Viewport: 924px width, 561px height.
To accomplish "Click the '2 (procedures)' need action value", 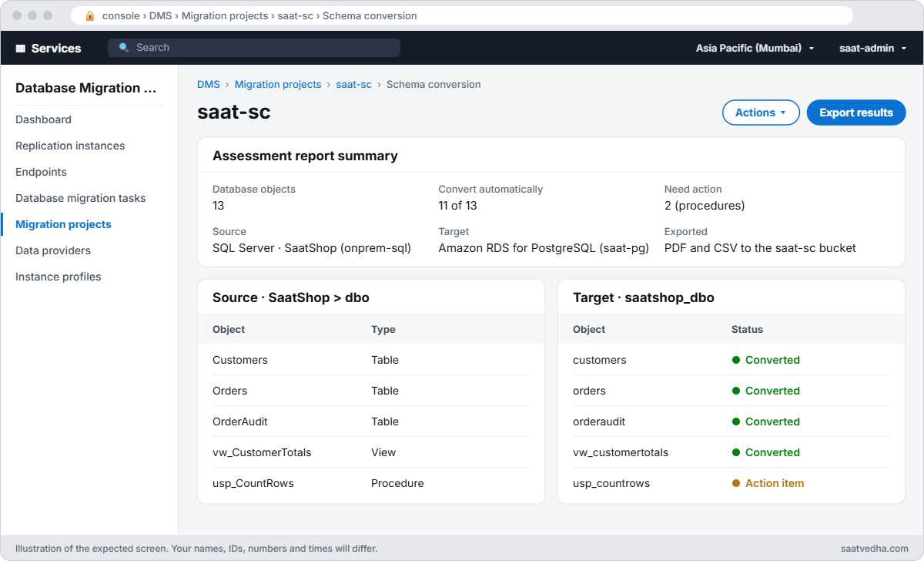I will pyautogui.click(x=705, y=206).
